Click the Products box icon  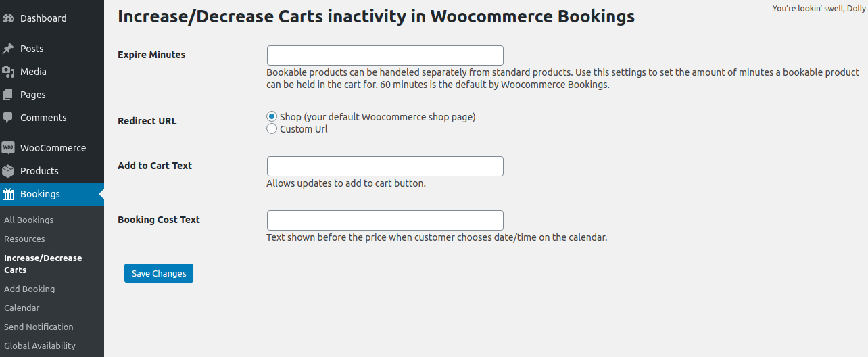pyautogui.click(x=8, y=171)
